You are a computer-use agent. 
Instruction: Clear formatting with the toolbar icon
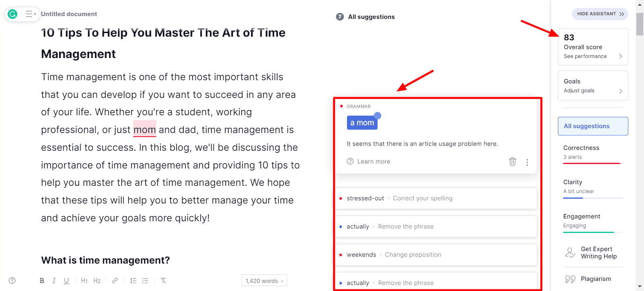click(x=163, y=281)
